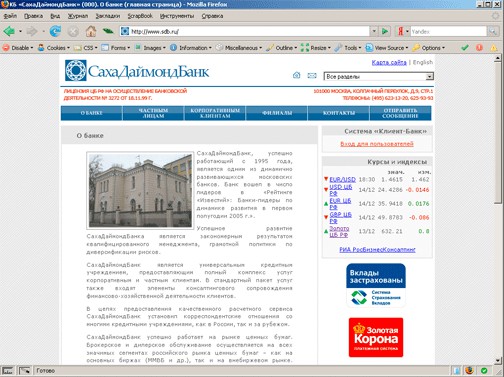
Task: Open the 'О БАНКЕ' navigation tab
Action: pos(92,113)
